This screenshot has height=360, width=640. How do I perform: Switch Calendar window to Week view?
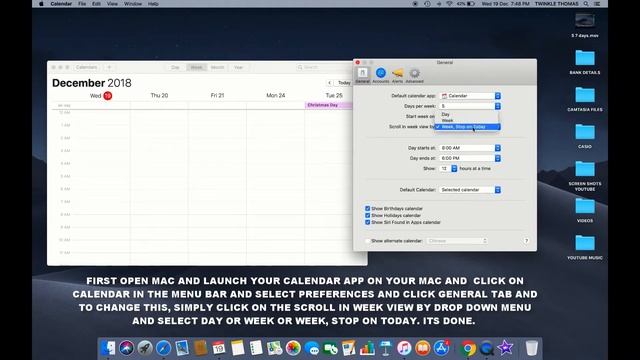(x=196, y=67)
